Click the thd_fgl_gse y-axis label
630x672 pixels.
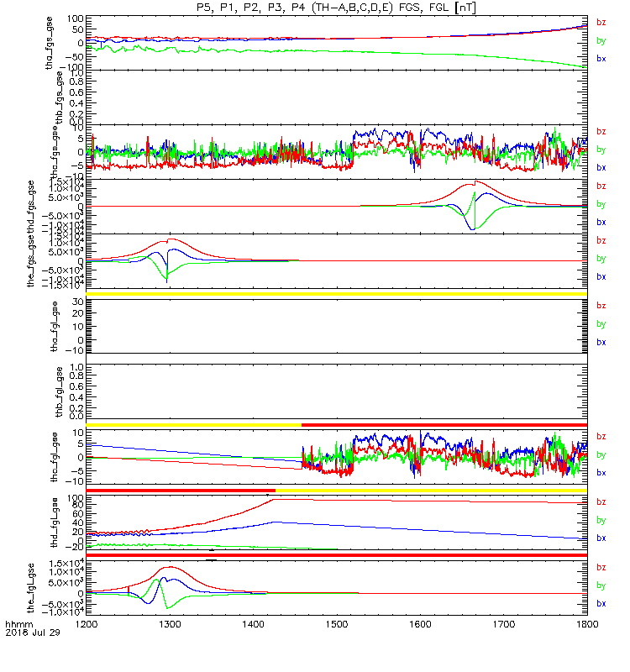tap(55, 522)
